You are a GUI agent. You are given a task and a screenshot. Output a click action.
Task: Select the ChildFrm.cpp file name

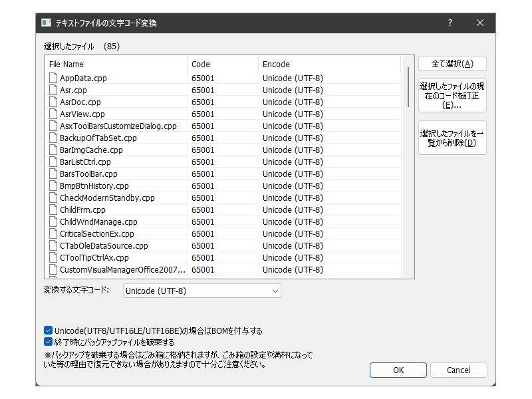click(82, 209)
